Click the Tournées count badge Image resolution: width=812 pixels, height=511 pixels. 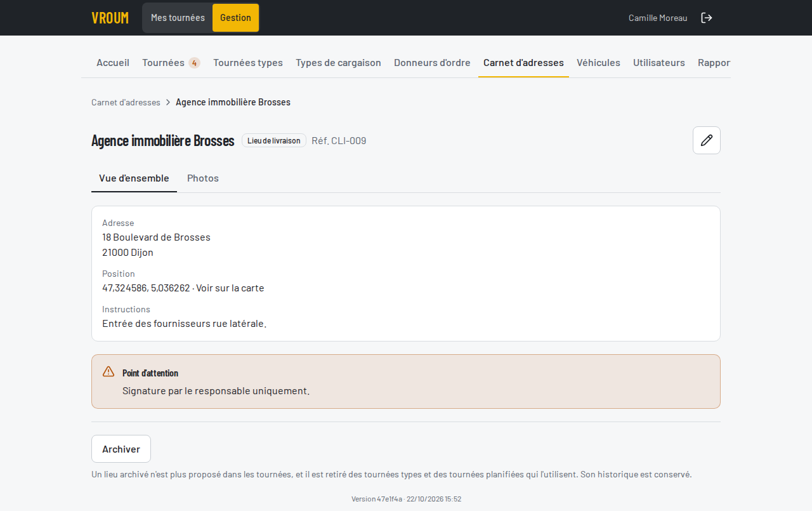coord(194,63)
